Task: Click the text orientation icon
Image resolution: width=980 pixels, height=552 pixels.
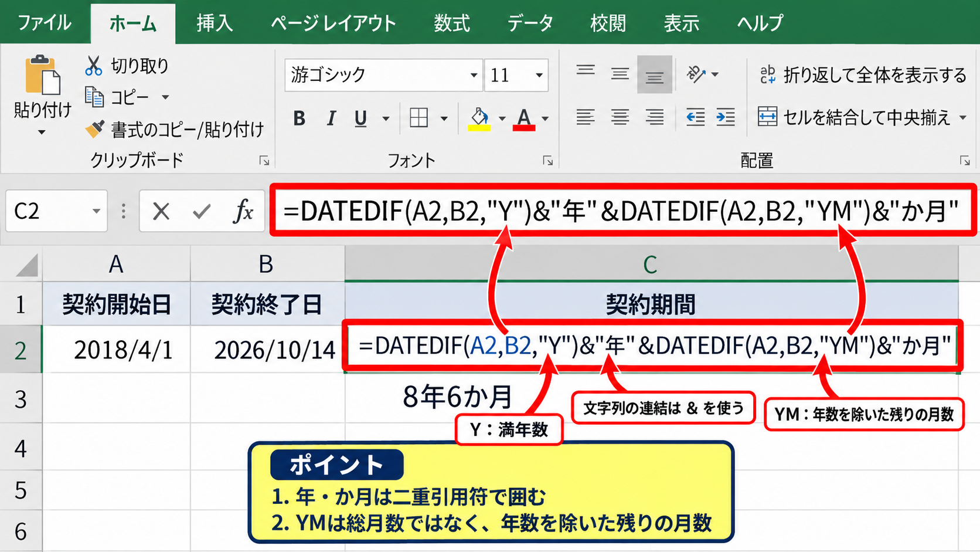Action: (696, 74)
